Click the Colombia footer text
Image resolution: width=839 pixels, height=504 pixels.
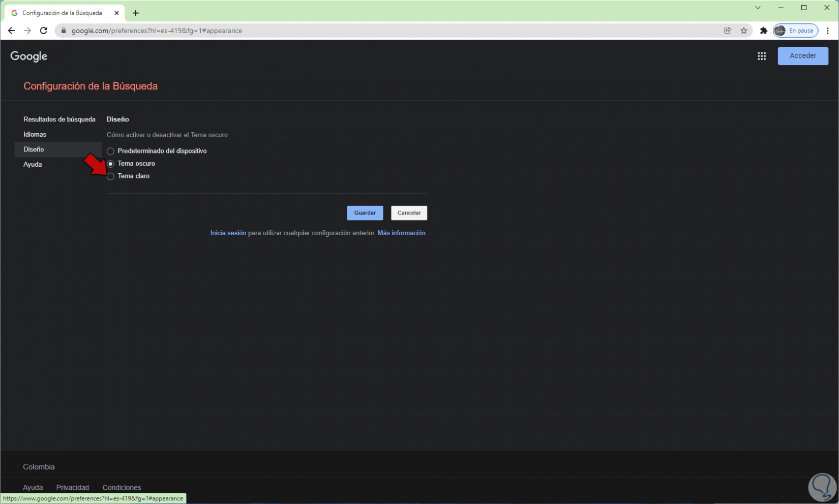39,467
